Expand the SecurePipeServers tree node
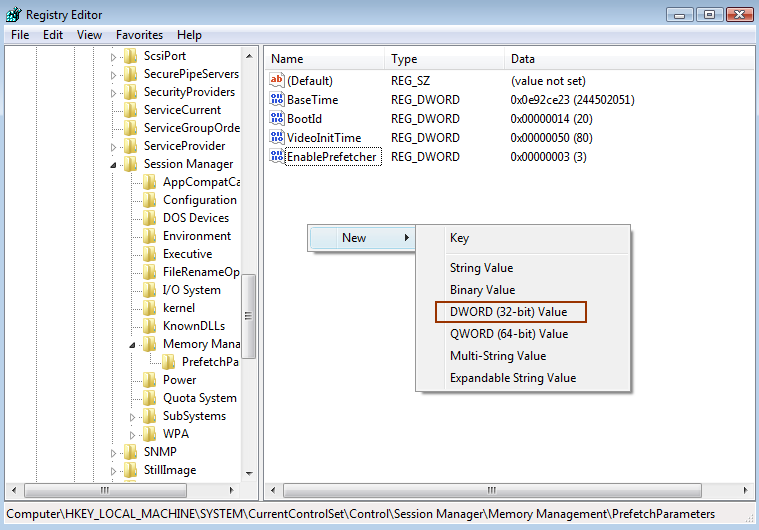 click(x=113, y=75)
